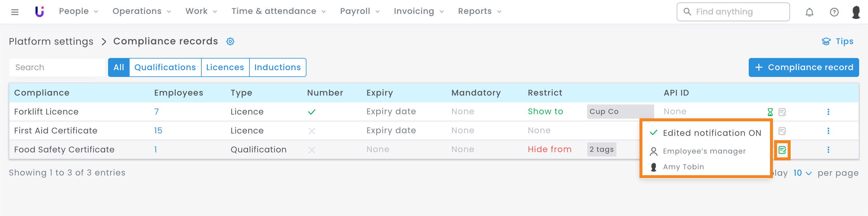Toggle edited notification for Forklift Licence
868x216 pixels.
782,112
